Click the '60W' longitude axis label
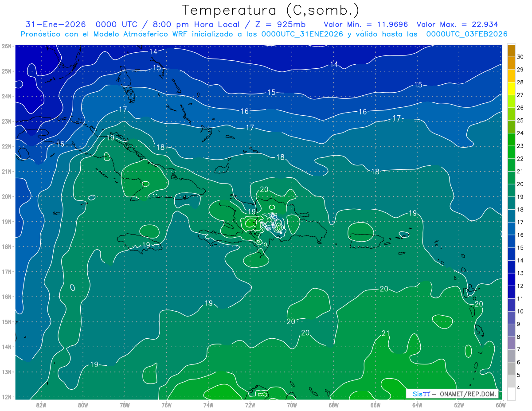This screenshot has height=411, width=532. (501, 405)
